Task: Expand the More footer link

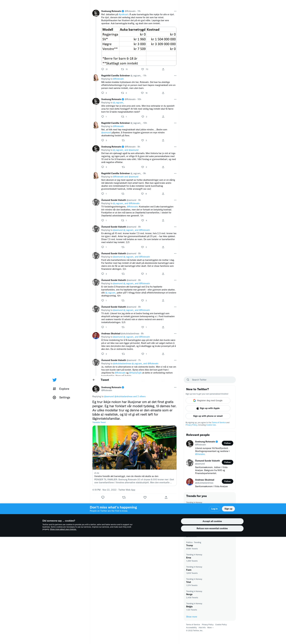Action: coord(210,627)
